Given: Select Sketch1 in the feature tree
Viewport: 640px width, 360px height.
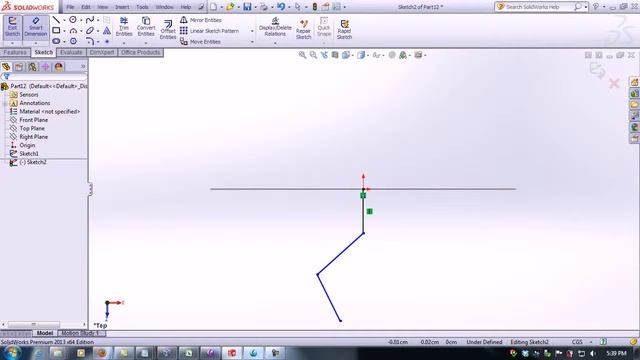Looking at the screenshot, I should (29, 153).
